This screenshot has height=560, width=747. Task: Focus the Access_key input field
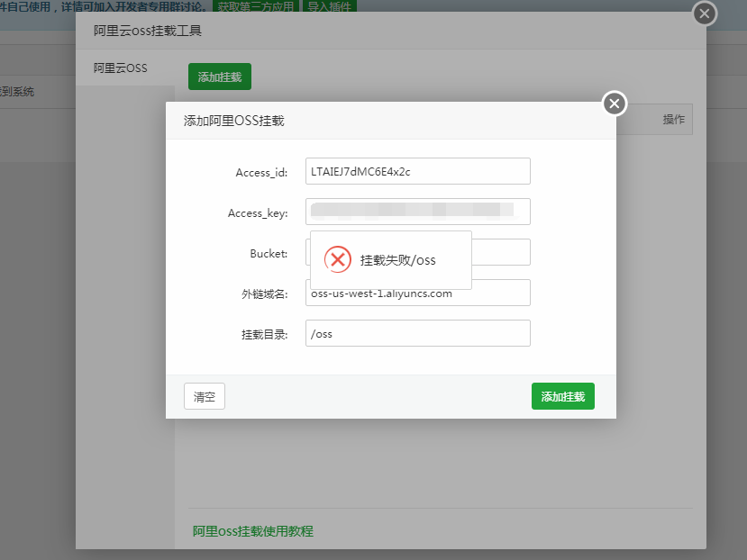(418, 212)
